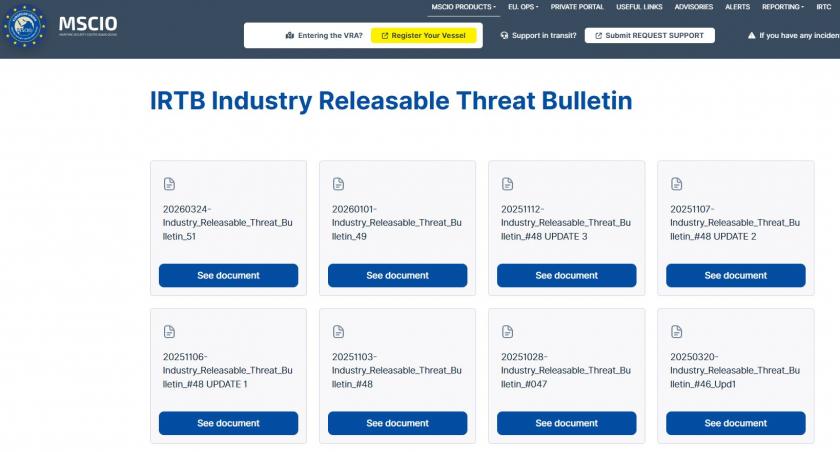Viewport: 840px width, 452px height.
Task: Click the warning triangle incident icon
Action: [752, 35]
